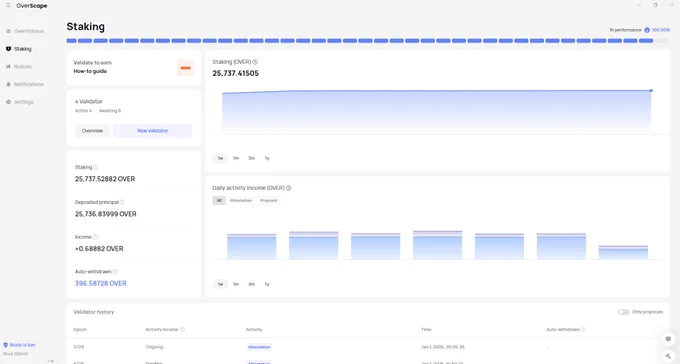
Task: Click the 396.58728 OVER auto-withdrawn link
Action: (x=101, y=283)
